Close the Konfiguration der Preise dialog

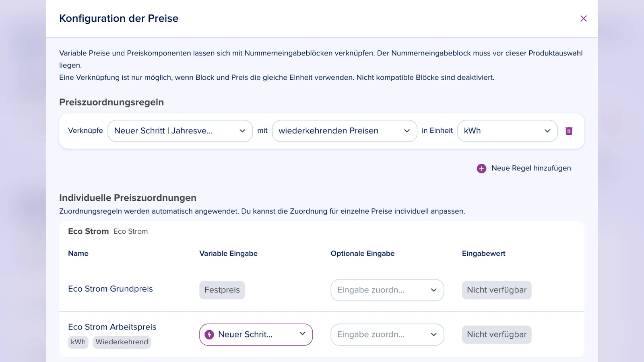583,19
